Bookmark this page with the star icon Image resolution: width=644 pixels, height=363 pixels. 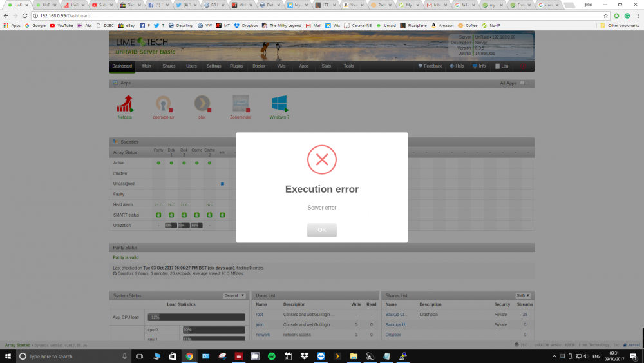coord(605,15)
